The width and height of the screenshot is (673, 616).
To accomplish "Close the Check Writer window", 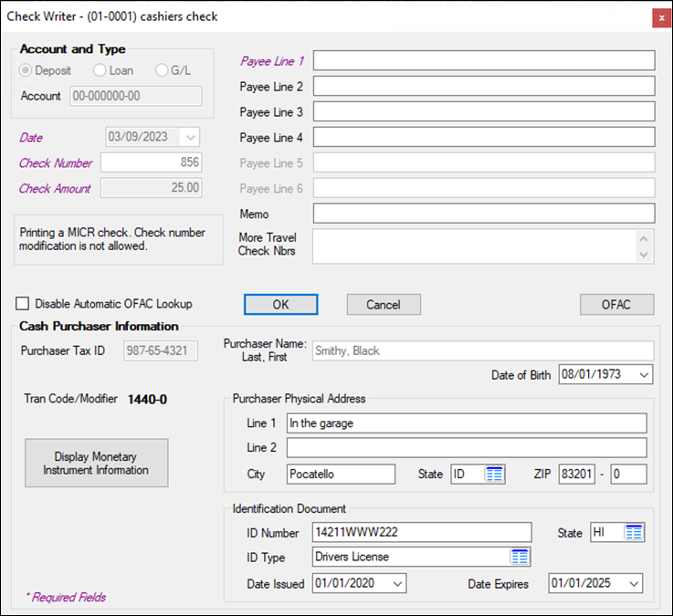I will tap(661, 18).
